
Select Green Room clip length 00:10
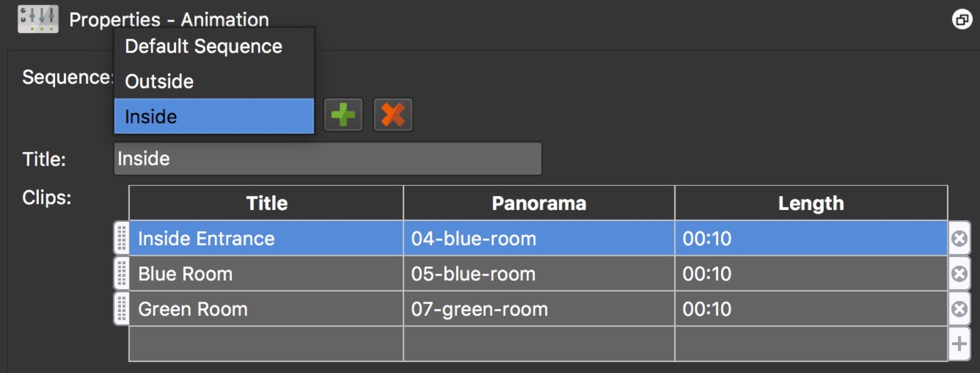811,309
